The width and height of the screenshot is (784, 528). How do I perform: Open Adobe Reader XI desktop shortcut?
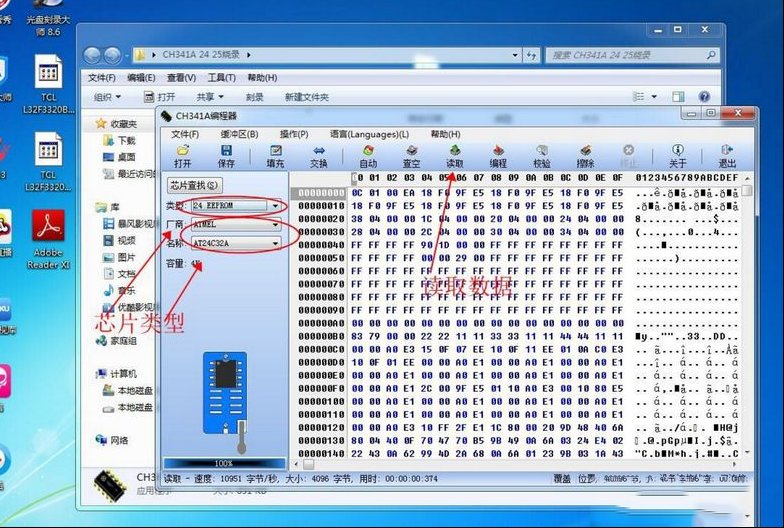48,239
